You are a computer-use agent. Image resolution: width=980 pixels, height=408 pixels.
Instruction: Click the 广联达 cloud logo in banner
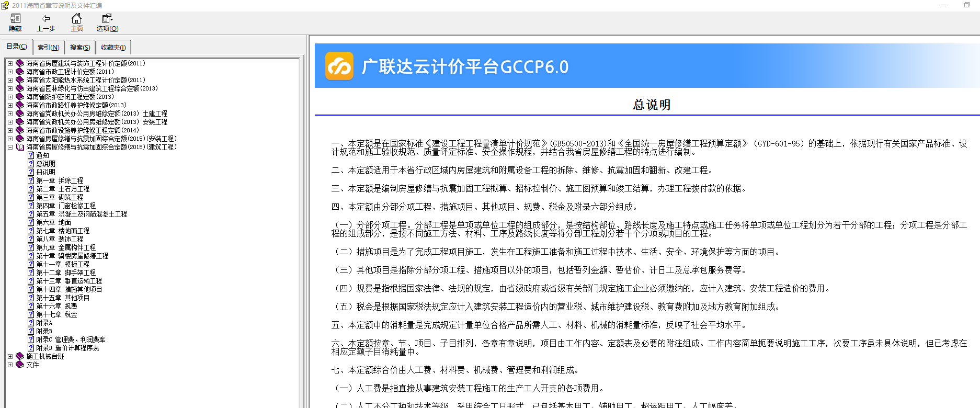(x=339, y=66)
